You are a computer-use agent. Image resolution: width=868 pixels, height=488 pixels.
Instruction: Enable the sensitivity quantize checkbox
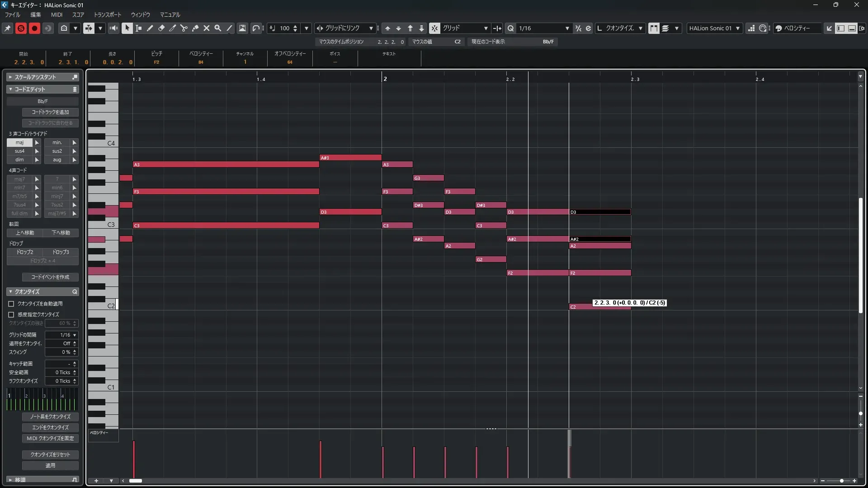point(11,314)
